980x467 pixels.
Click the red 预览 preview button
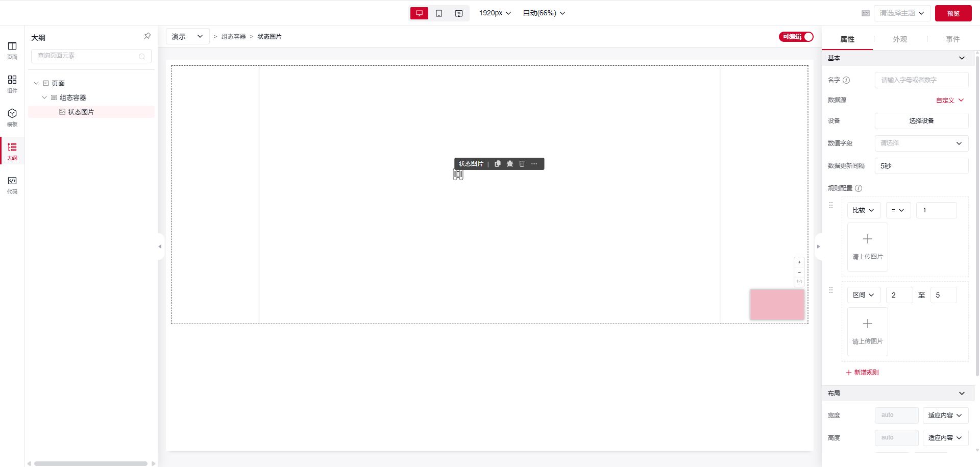tap(953, 13)
